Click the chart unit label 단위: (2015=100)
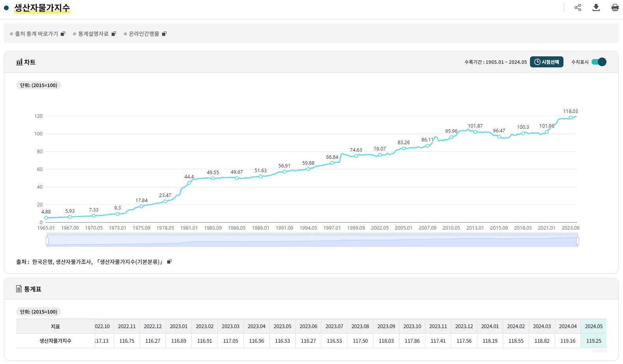Screen dimensions: 623x364 [x=39, y=85]
